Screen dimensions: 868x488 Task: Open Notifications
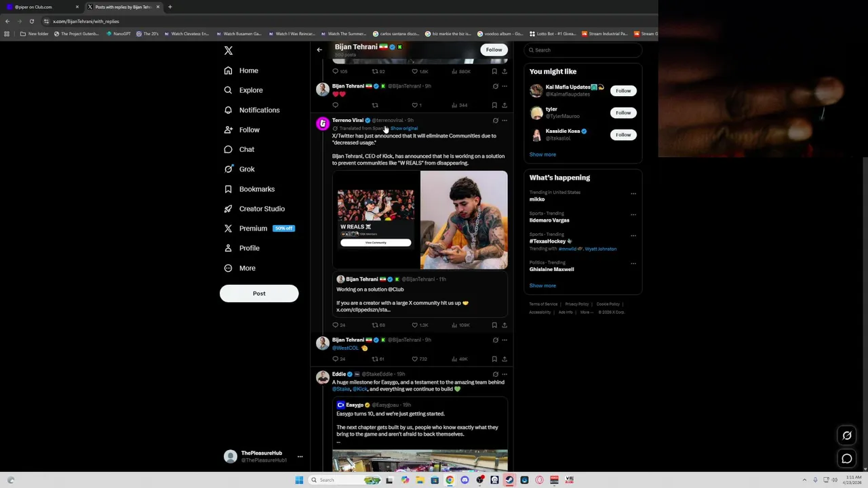pos(252,110)
